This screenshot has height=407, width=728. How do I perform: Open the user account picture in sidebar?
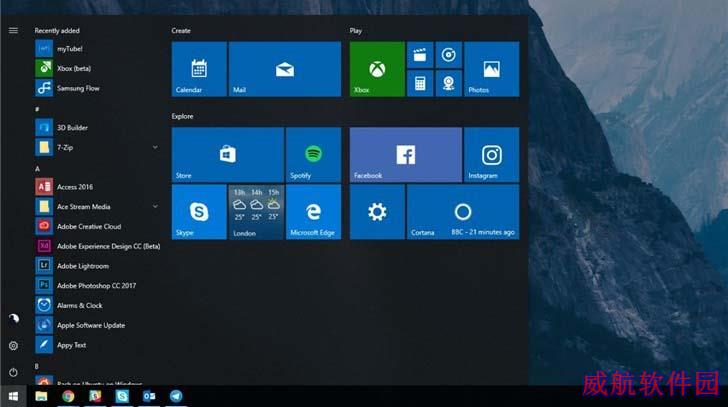click(13, 318)
